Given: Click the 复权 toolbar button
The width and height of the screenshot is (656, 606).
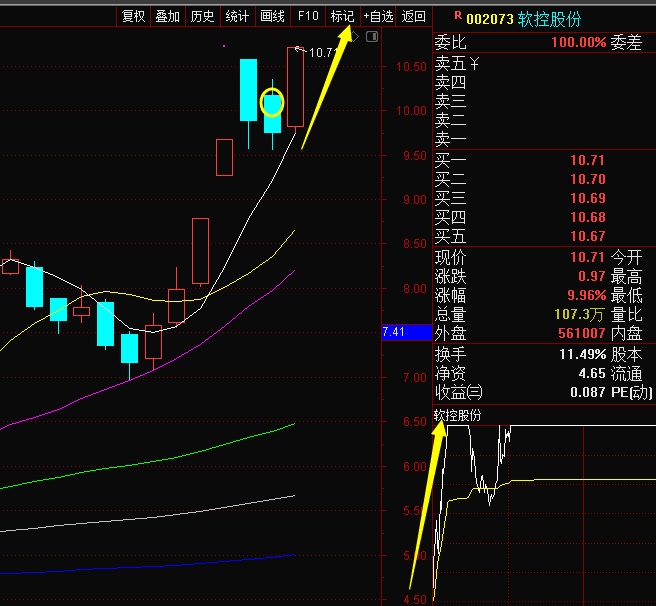Looking at the screenshot, I should (133, 16).
